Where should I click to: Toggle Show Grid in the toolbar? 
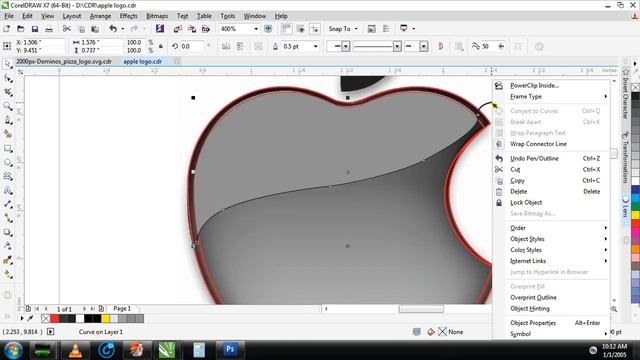[x=301, y=29]
